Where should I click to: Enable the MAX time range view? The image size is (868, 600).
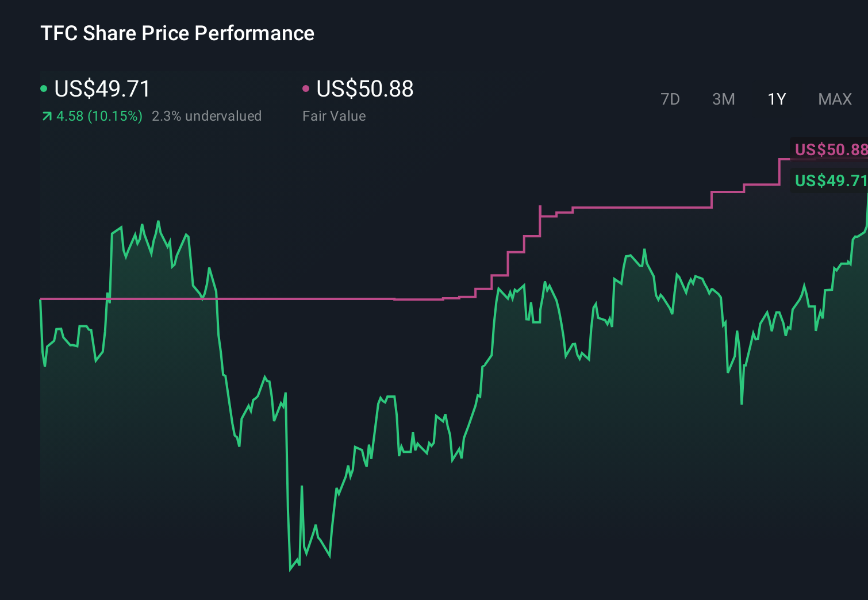[835, 99]
